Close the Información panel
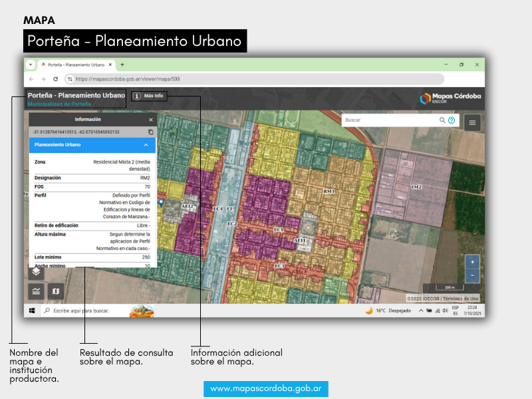Screen dimensions: 532x399 [x=151, y=120]
